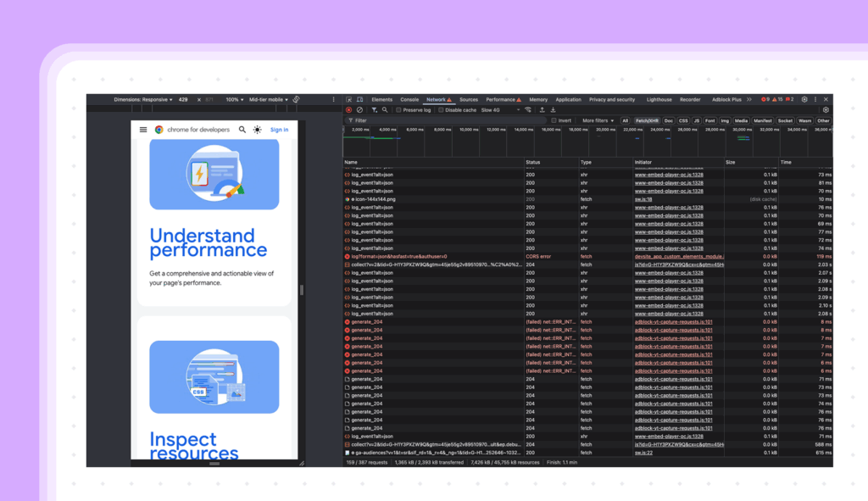Rotate the device viewport orientation
Image resolution: width=868 pixels, height=501 pixels.
coord(297,99)
